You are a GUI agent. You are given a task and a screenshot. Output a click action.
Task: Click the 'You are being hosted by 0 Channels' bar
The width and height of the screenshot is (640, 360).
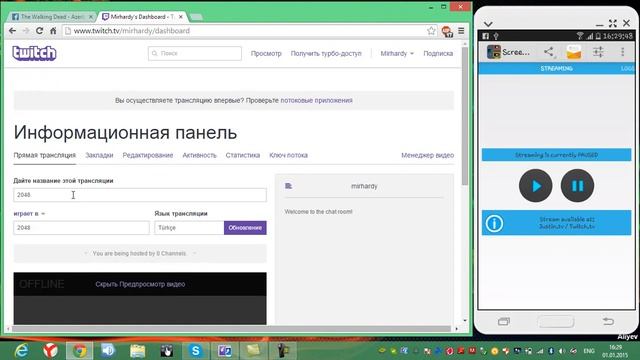click(140, 253)
